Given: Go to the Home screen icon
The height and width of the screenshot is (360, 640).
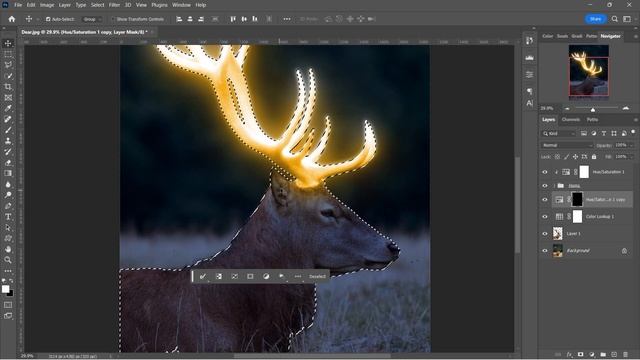Looking at the screenshot, I should [11, 19].
